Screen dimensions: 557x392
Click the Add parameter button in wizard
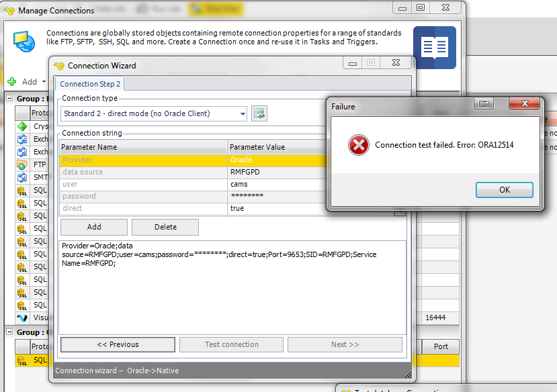tap(94, 227)
